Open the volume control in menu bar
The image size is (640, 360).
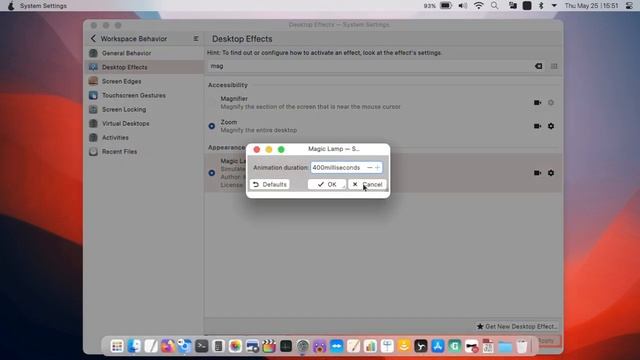462,6
